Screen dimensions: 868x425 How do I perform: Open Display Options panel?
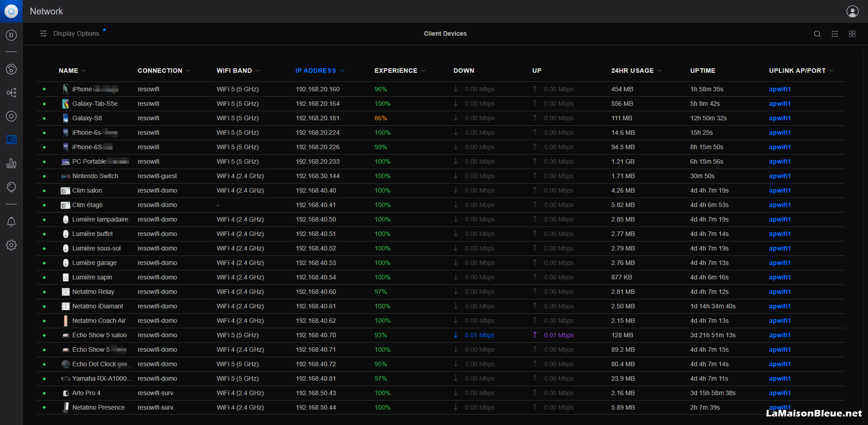pyautogui.click(x=76, y=33)
